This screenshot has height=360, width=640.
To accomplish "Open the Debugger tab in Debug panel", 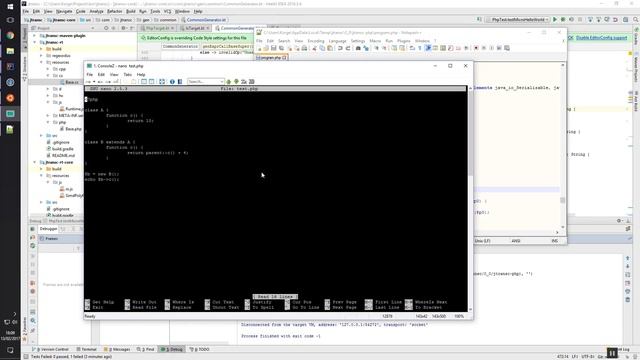I will click(x=49, y=229).
